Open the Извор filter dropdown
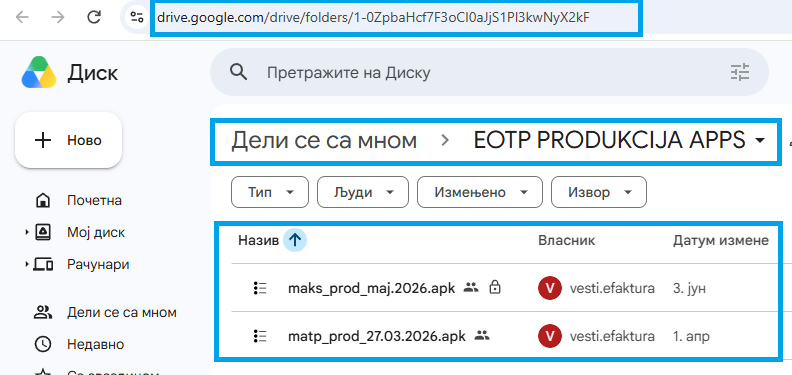The width and height of the screenshot is (792, 375). click(x=599, y=192)
